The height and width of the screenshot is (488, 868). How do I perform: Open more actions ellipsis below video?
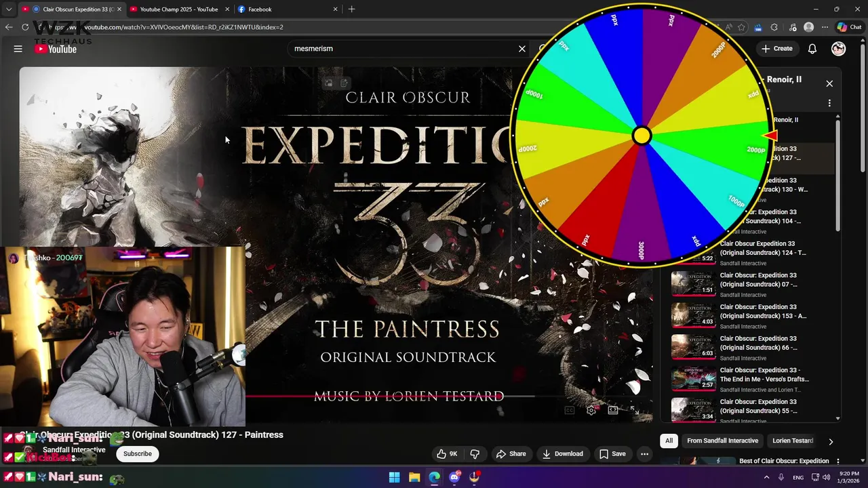(x=645, y=454)
